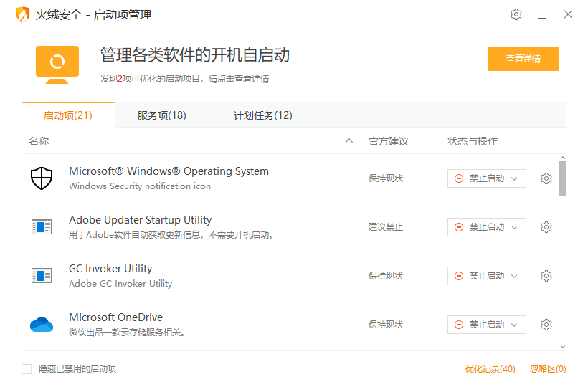Open gear settings for GC Invoker Utility
This screenshot has height=387, width=588.
[x=546, y=276]
